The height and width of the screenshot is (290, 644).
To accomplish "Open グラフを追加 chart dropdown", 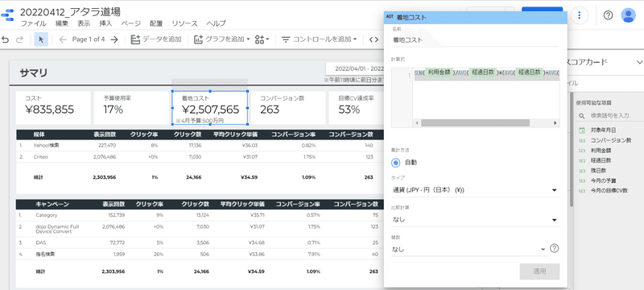I will [x=222, y=39].
